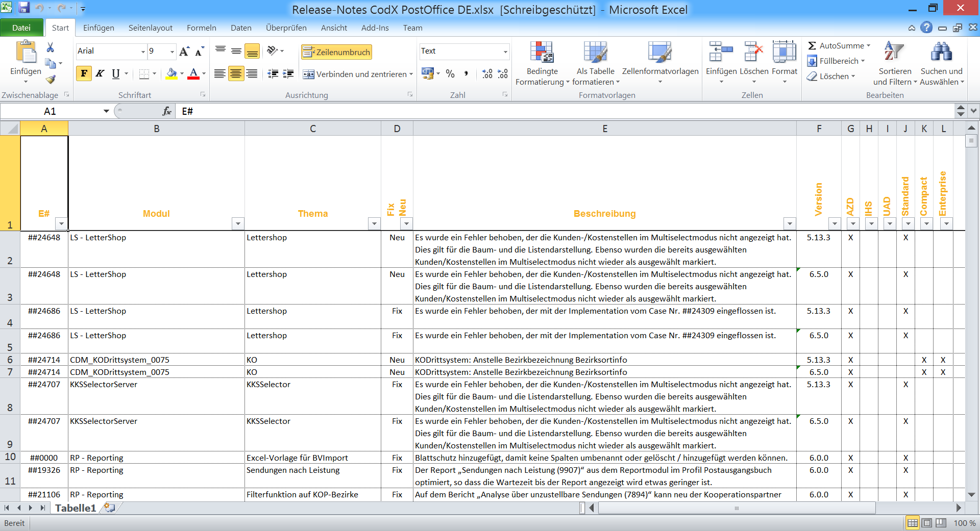Open Füllbereich fill menu
This screenshot has height=531, width=980.
(836, 61)
